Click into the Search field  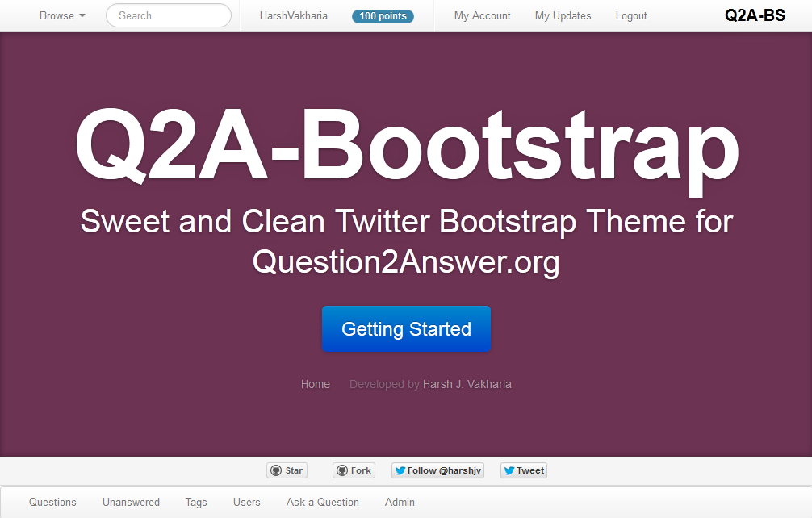point(168,15)
